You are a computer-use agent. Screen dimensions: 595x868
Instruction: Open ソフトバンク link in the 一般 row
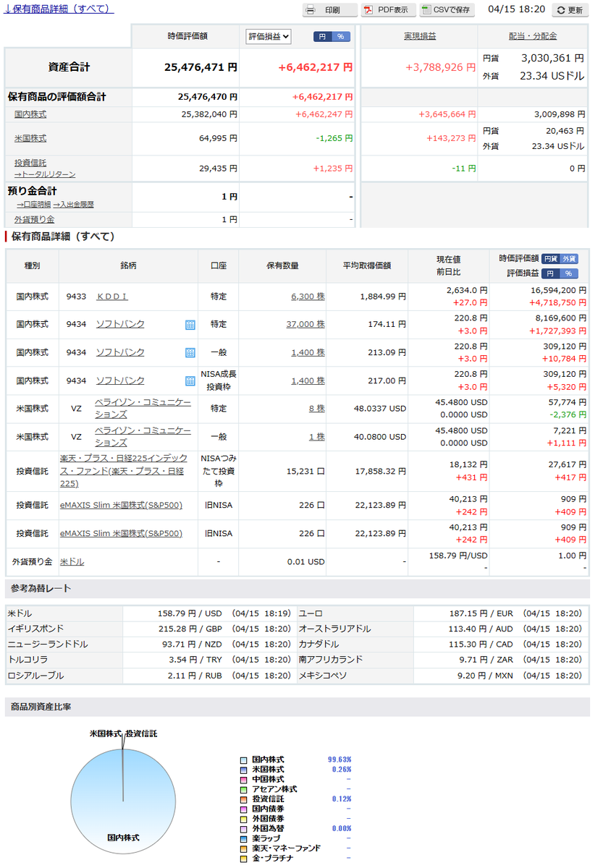(x=120, y=352)
